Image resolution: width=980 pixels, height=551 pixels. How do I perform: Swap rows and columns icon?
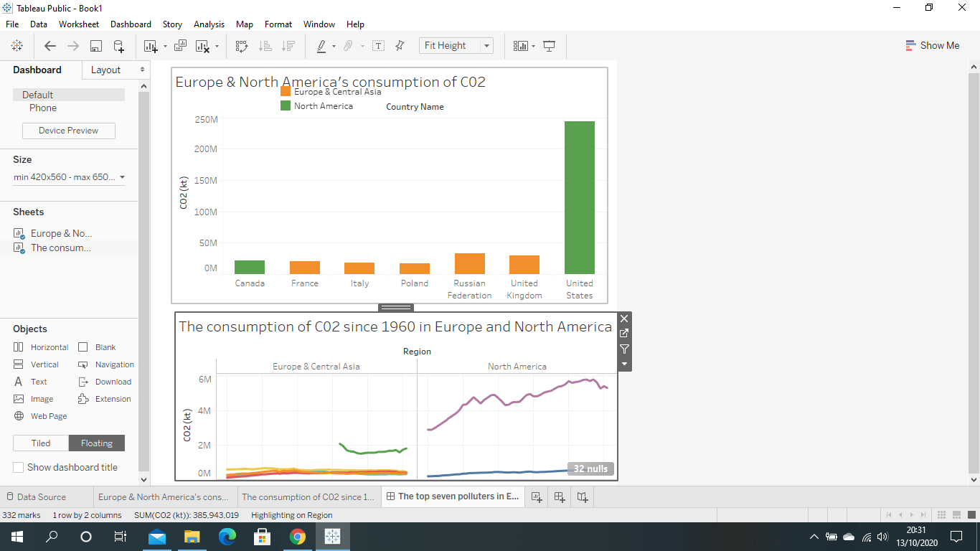coord(242,46)
